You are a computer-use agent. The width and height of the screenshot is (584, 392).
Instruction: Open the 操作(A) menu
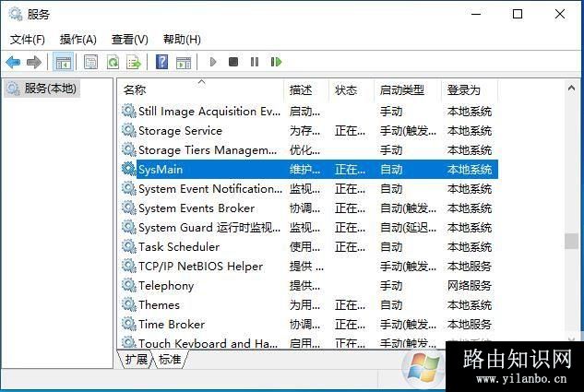pos(78,39)
